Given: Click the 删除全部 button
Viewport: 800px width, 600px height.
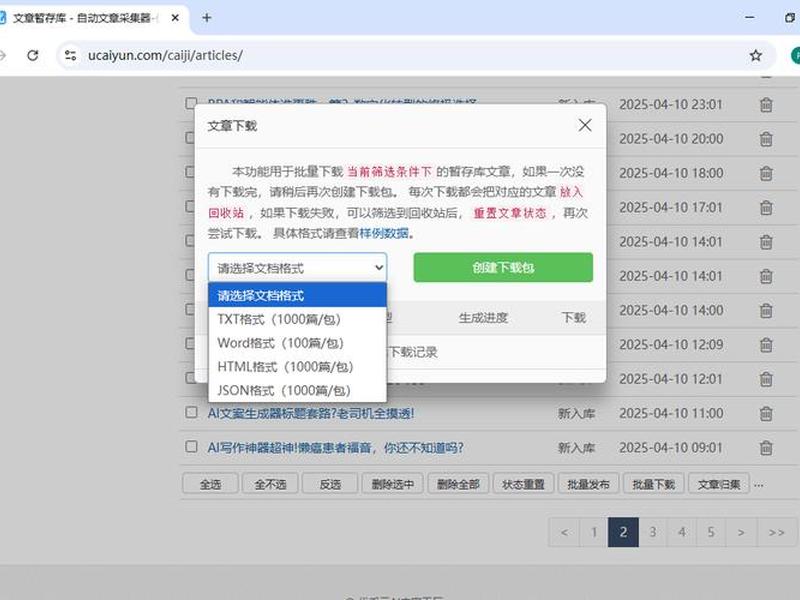Looking at the screenshot, I should [458, 484].
